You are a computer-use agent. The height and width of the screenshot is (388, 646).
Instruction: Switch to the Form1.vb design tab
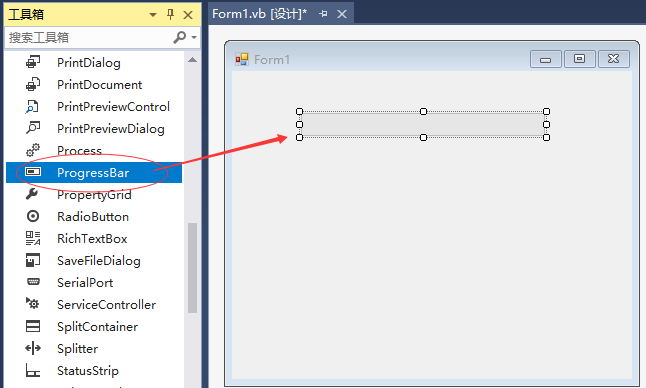click(260, 14)
